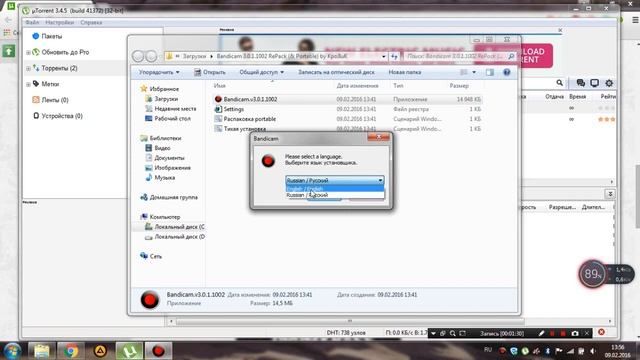Click Новая папка in Explorer toolbar
The width and height of the screenshot is (640, 360).
[x=404, y=72]
